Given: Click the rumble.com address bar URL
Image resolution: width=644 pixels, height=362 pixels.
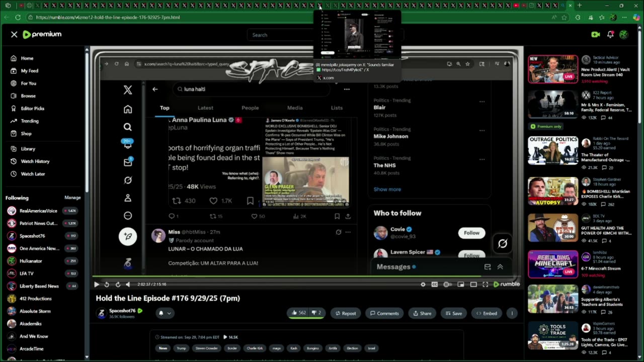Looking at the screenshot, I should coord(108,17).
